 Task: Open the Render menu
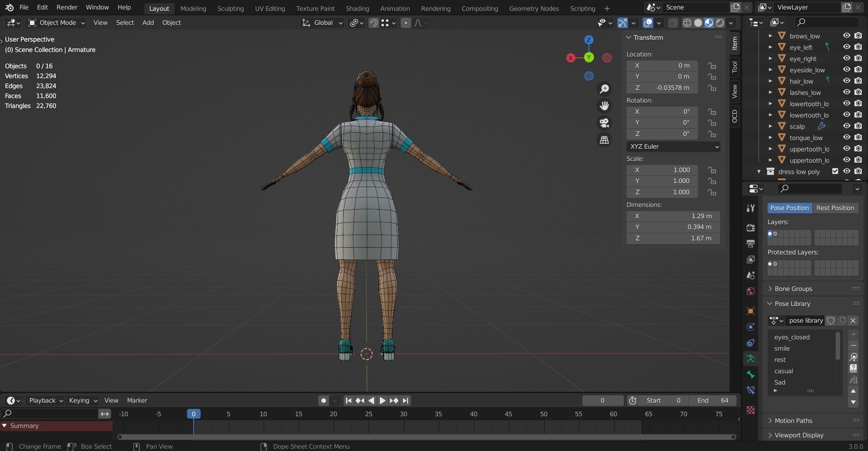(67, 7)
